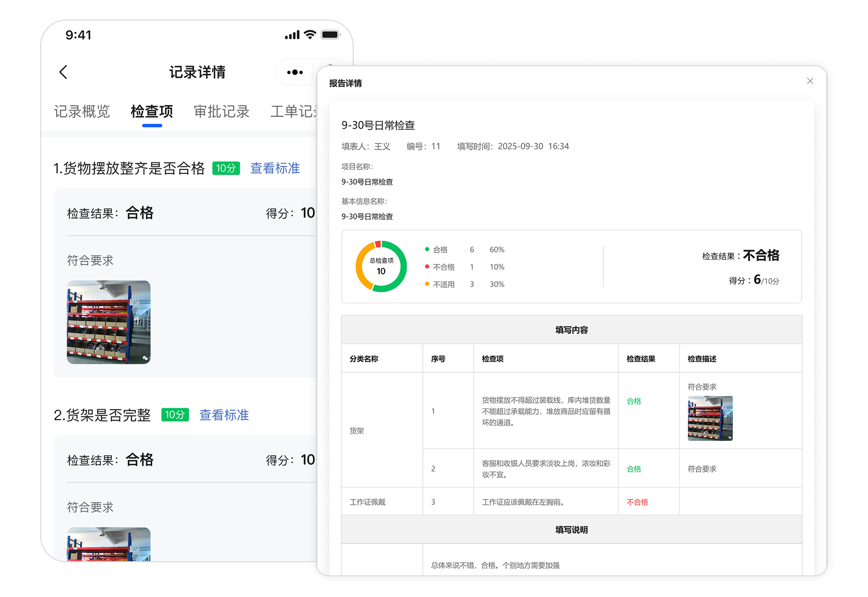Screen dimensions: 868x597
Task: Open 查看标准 for 货物摆放整齐是否合格
Action: [x=275, y=168]
